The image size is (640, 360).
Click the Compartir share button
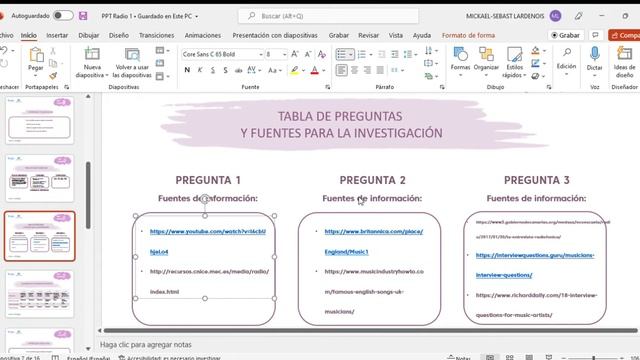[624, 36]
